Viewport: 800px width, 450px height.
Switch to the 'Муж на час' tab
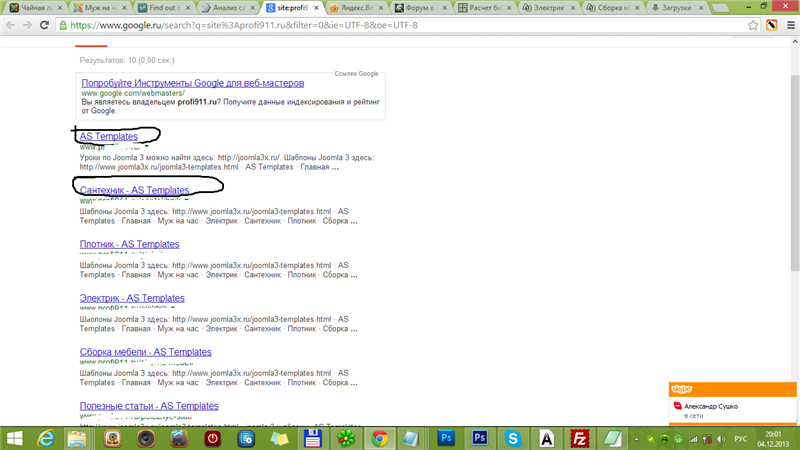(x=97, y=8)
